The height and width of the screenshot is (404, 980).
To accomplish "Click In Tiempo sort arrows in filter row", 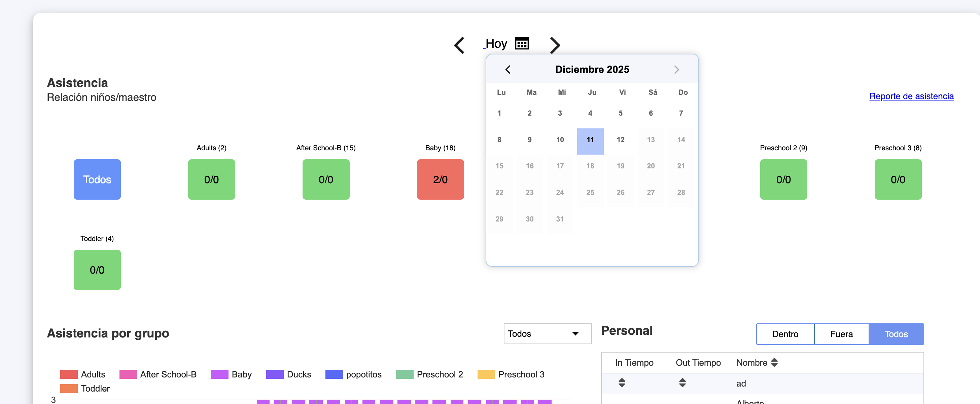I will 622,382.
